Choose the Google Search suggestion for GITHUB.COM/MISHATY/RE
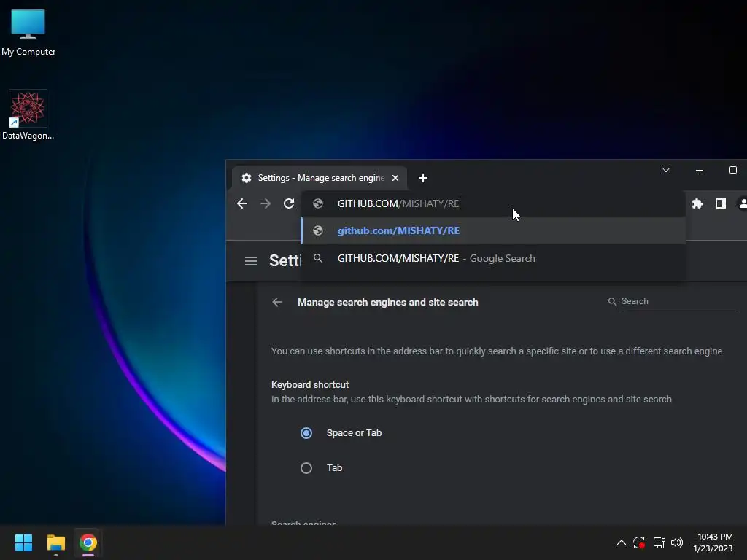The image size is (747, 560). pyautogui.click(x=493, y=258)
